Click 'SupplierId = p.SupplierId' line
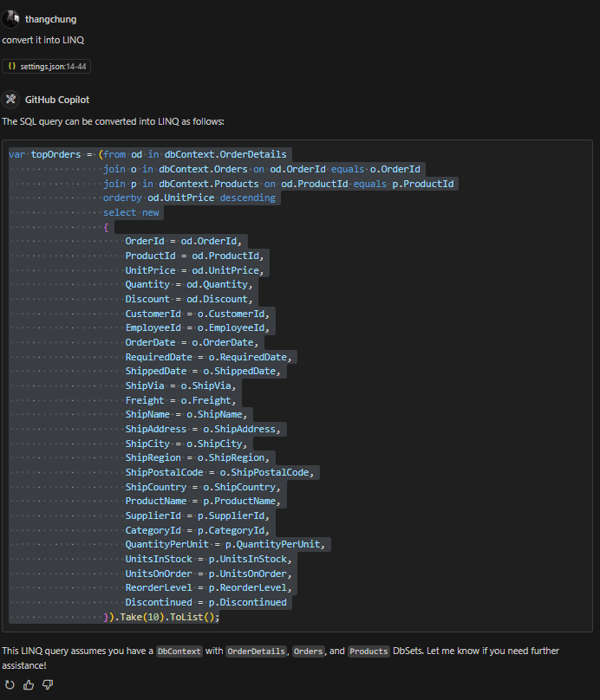The height and width of the screenshot is (700, 600). click(197, 515)
